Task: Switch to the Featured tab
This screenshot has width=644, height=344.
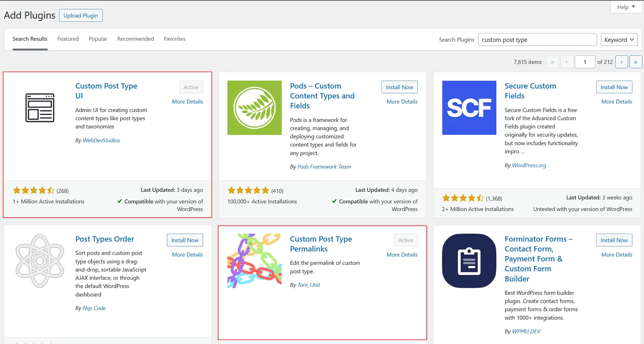Action: click(x=68, y=39)
